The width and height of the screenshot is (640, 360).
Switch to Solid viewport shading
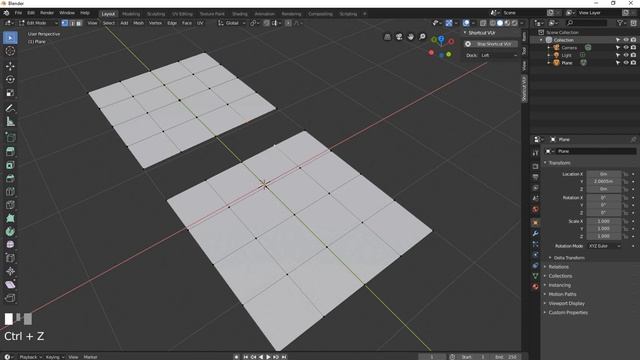coord(500,23)
